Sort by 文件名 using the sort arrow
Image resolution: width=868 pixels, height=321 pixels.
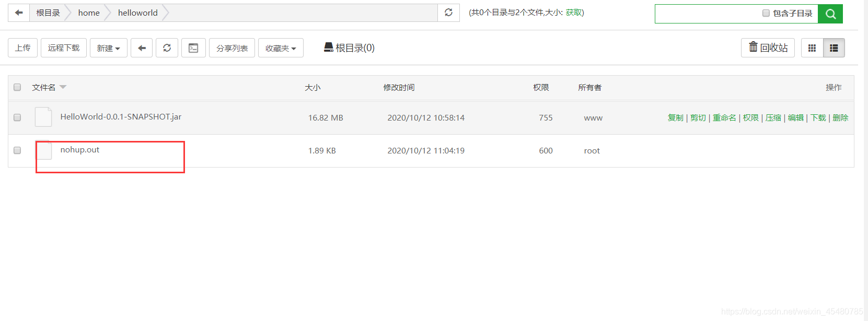tap(63, 87)
